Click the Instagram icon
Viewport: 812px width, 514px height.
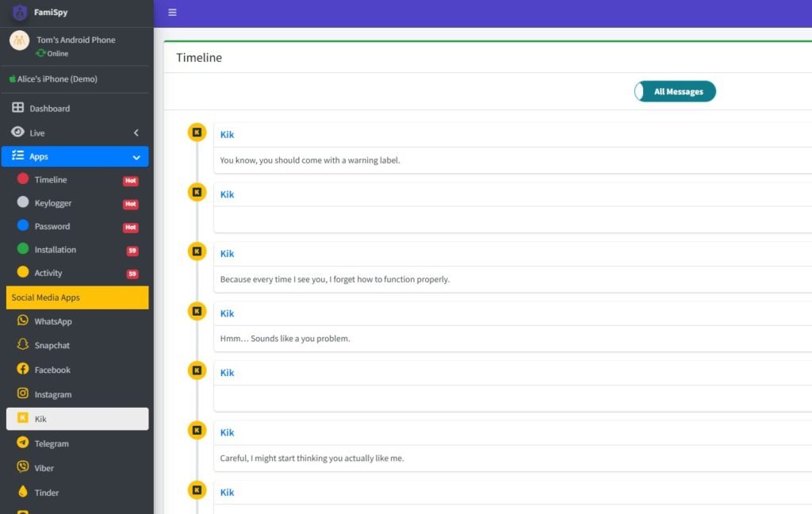pos(23,393)
